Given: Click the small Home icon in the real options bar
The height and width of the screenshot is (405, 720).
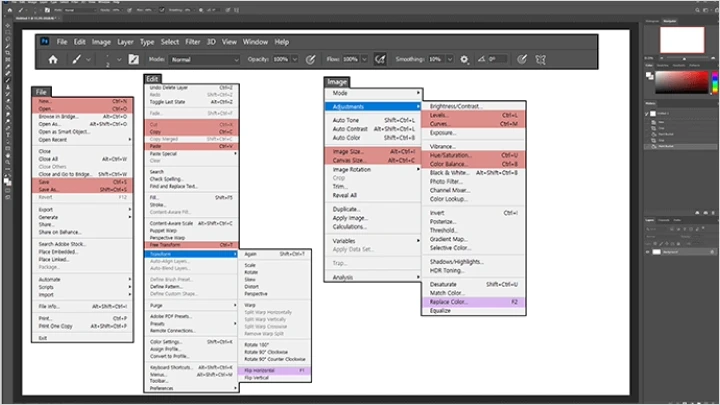Looking at the screenshot, I should tap(10, 10).
